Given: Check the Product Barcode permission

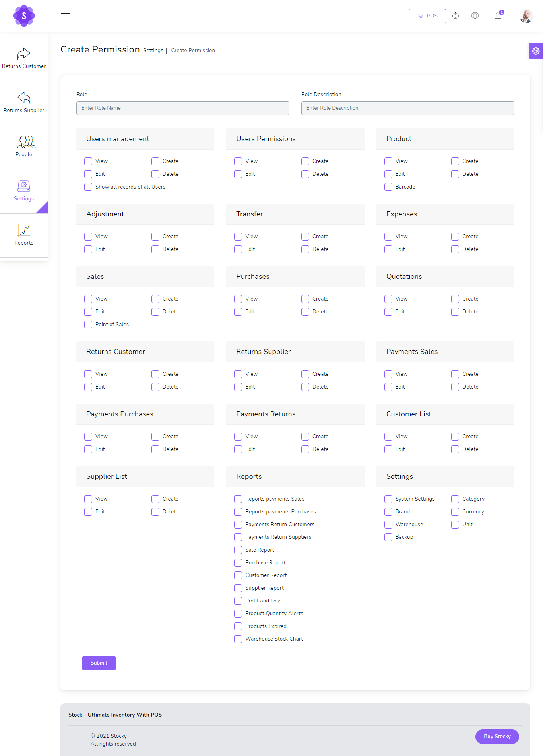Looking at the screenshot, I should (388, 187).
